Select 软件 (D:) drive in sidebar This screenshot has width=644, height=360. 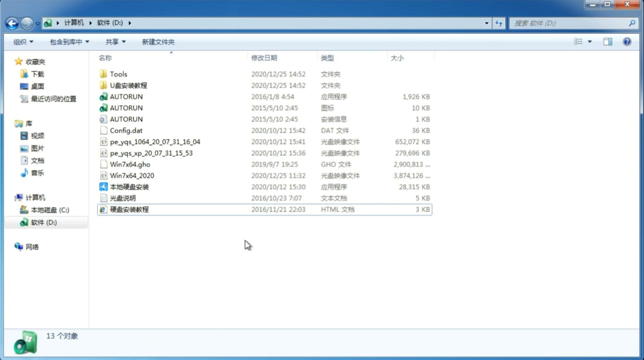pos(44,222)
